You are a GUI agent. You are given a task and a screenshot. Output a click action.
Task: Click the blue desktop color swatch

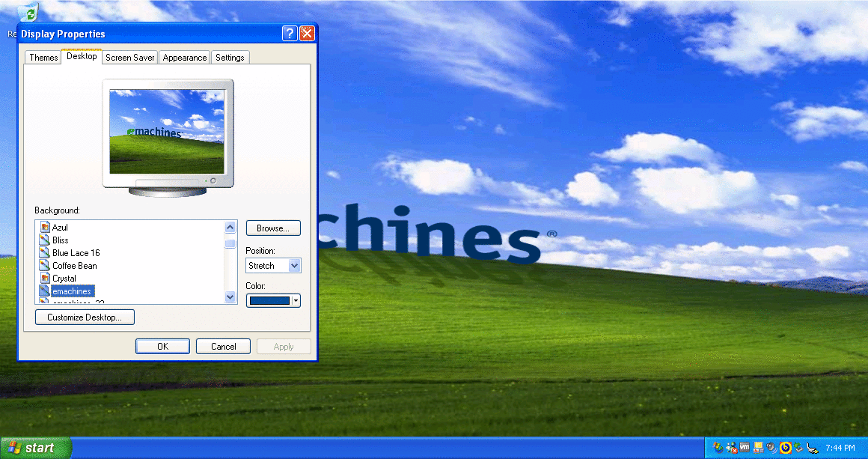269,300
